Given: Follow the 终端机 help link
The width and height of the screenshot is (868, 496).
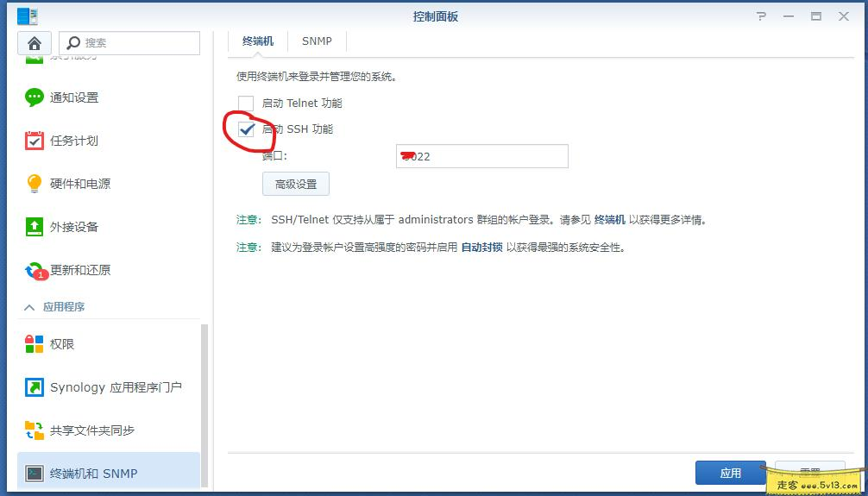Looking at the screenshot, I should pyautogui.click(x=610, y=220).
